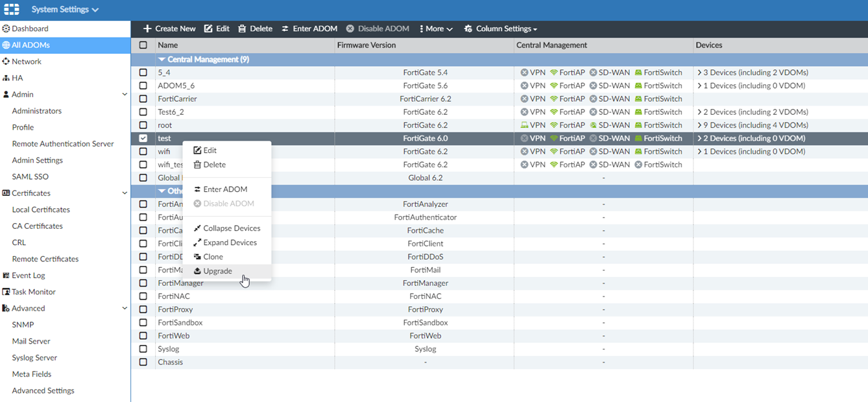Click Create New toolbar button
Viewport: 868px width, 402px height.
coord(169,29)
